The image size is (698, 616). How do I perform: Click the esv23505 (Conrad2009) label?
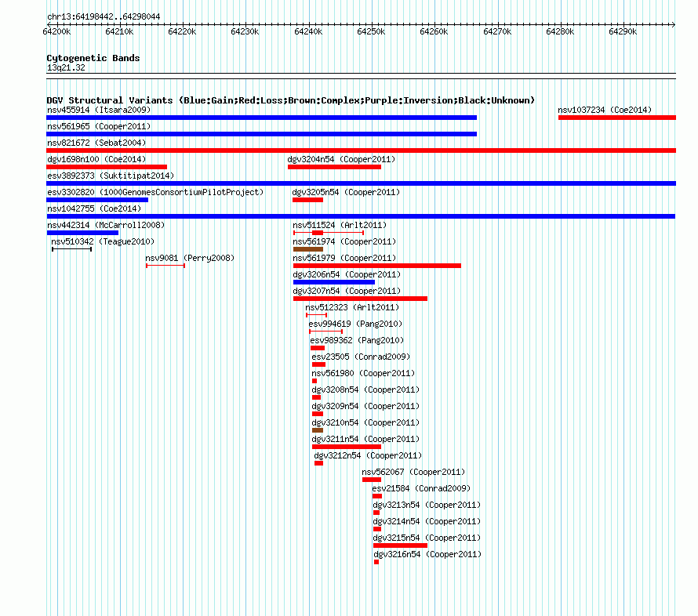(x=361, y=357)
